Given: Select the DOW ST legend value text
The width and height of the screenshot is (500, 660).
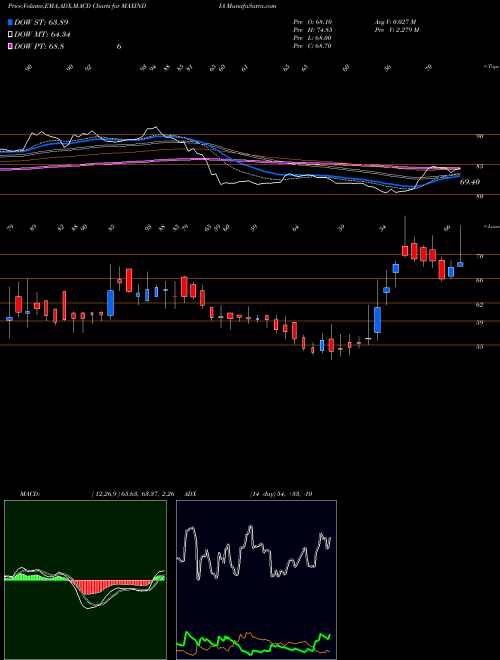Looking at the screenshot, I should (41, 22).
